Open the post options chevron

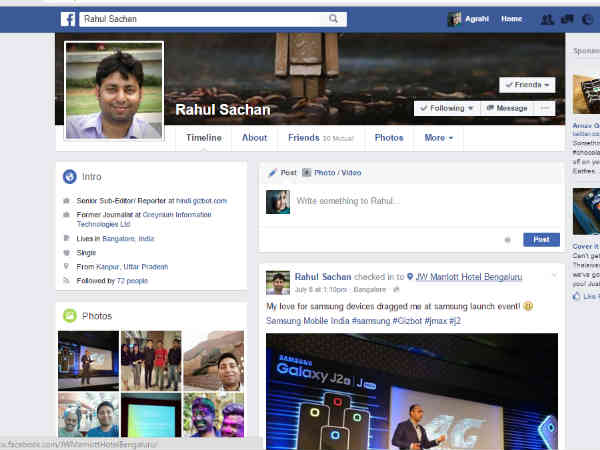[553, 274]
